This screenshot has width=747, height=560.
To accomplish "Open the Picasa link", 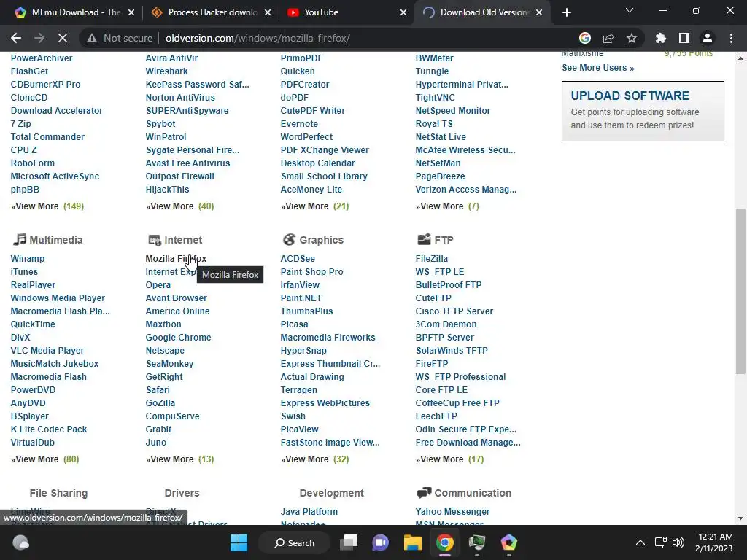I will pos(295,324).
